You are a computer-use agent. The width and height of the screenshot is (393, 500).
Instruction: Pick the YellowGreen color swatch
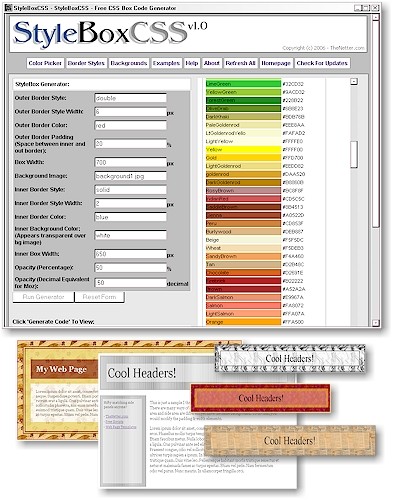click(x=243, y=92)
